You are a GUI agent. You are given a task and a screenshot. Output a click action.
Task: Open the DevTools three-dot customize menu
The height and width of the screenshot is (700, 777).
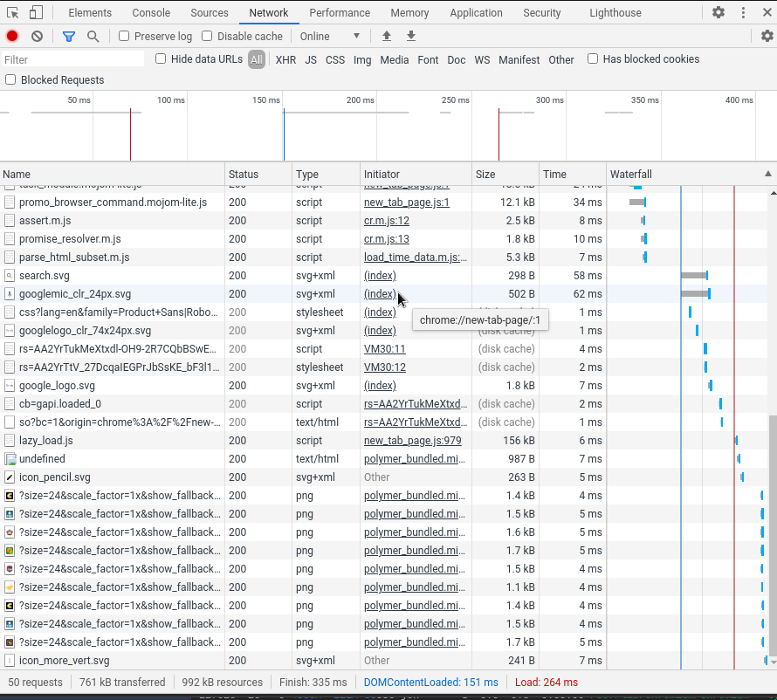click(743, 13)
